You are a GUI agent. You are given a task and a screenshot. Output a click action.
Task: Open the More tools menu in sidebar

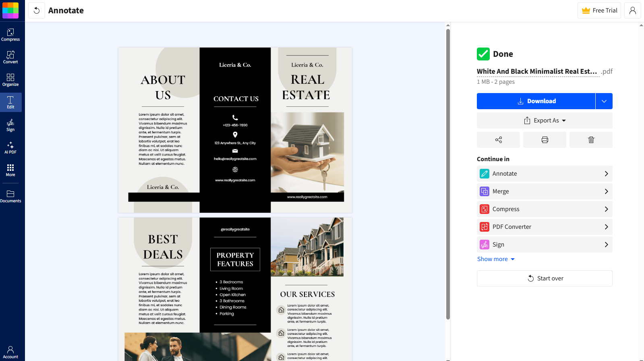(10, 170)
